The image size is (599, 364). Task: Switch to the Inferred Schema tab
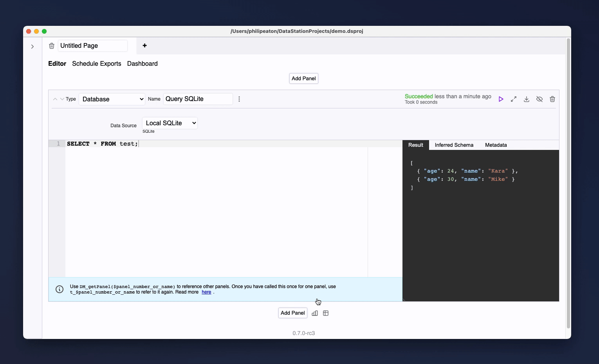pos(454,145)
